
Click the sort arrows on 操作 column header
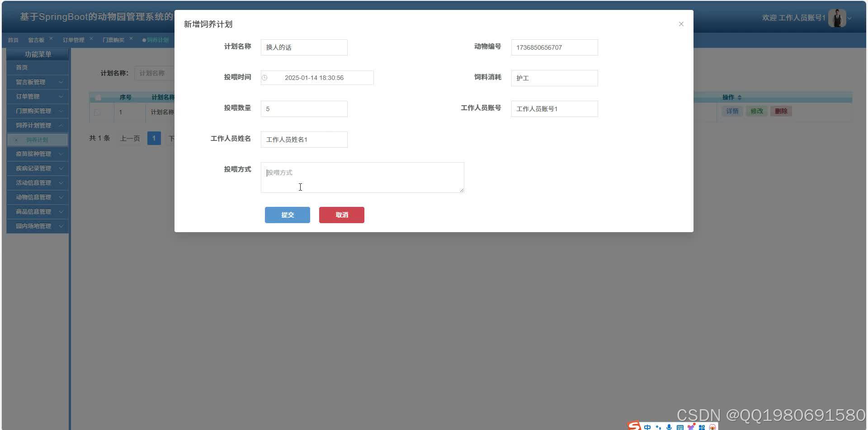[x=740, y=97]
